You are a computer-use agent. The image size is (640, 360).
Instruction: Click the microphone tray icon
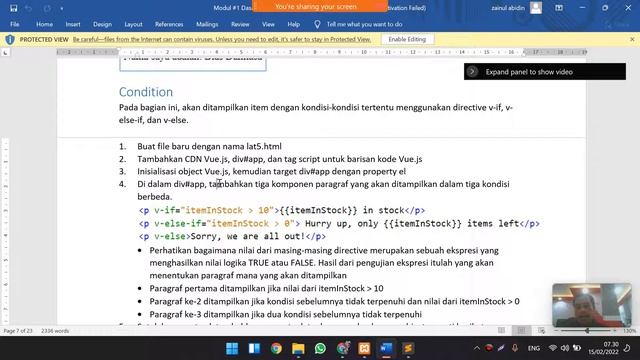point(515,348)
